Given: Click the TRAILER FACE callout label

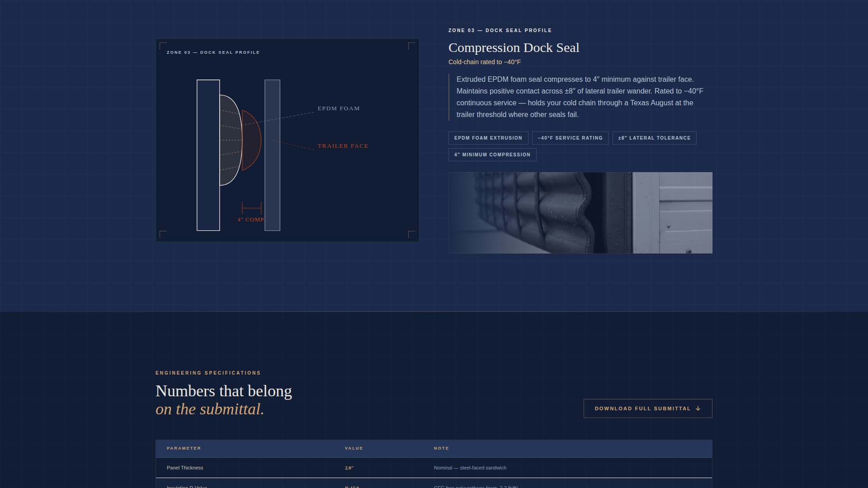Looking at the screenshot, I should tap(343, 145).
